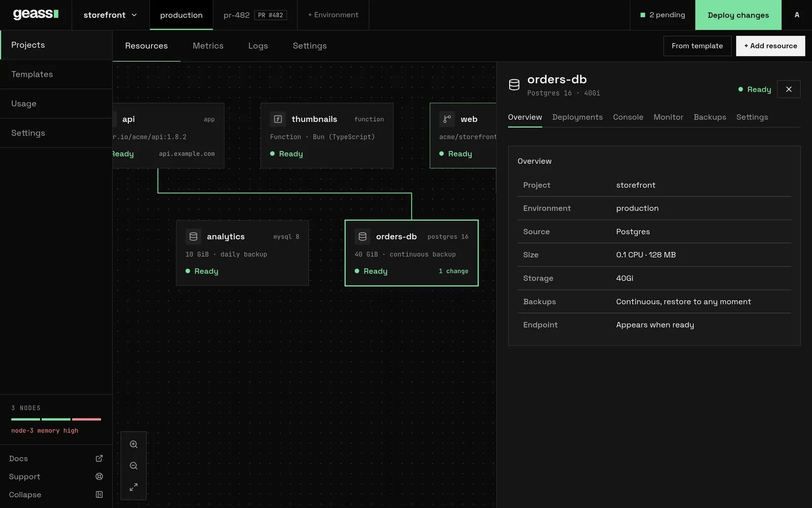Go to Templates in the sidebar

coord(56,74)
